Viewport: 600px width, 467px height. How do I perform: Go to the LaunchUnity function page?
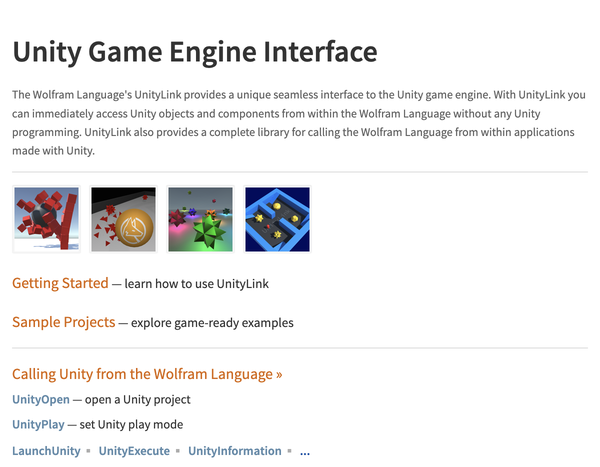tap(46, 451)
